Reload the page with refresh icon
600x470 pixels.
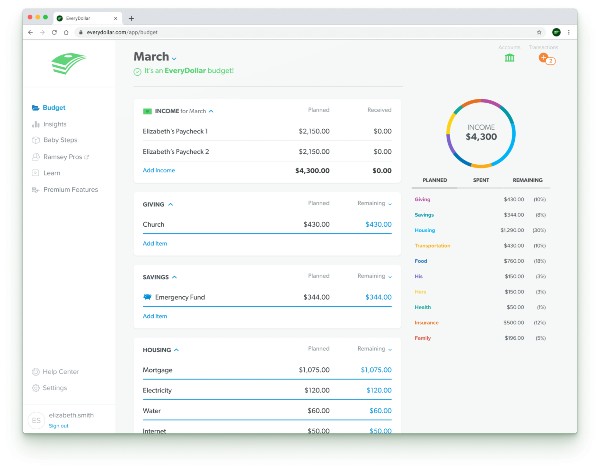[x=54, y=33]
